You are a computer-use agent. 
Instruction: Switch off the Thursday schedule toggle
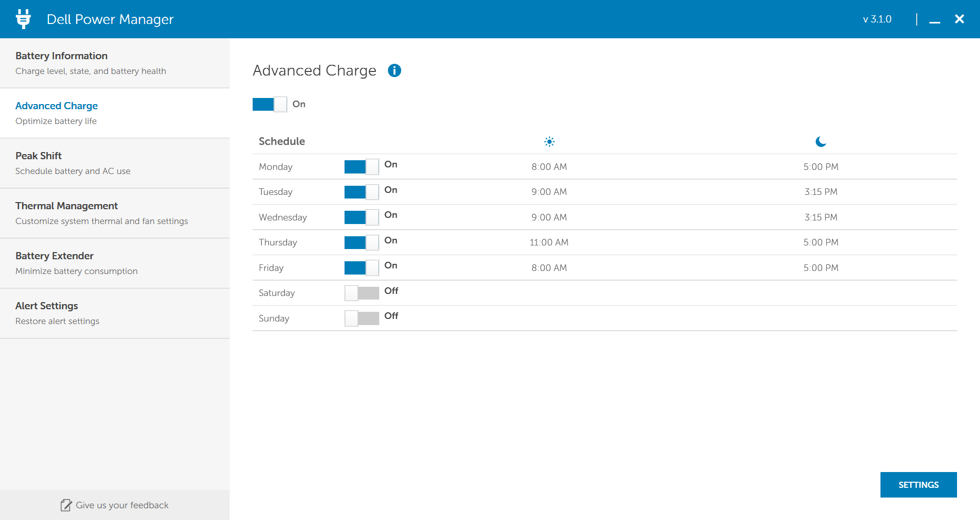click(361, 242)
